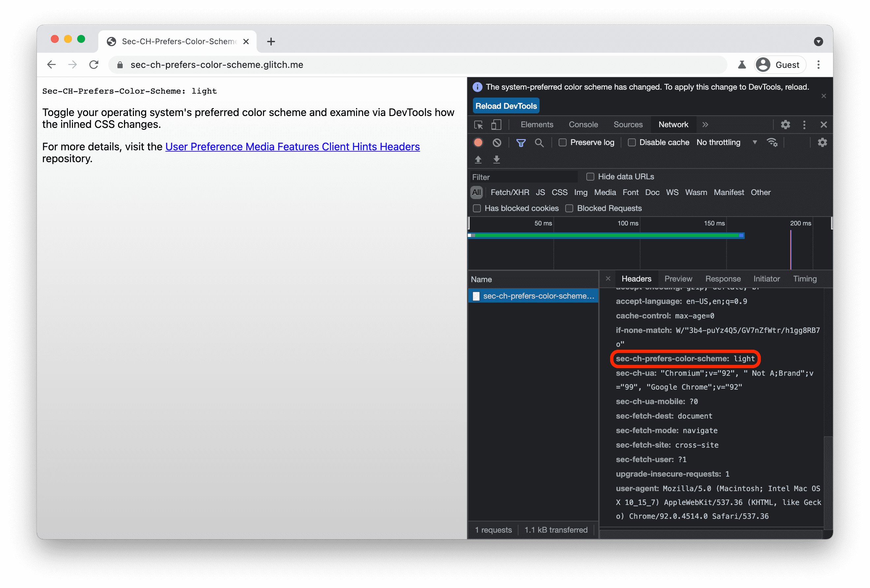Click the clear requests icon
The width and height of the screenshot is (870, 588).
[x=498, y=142]
